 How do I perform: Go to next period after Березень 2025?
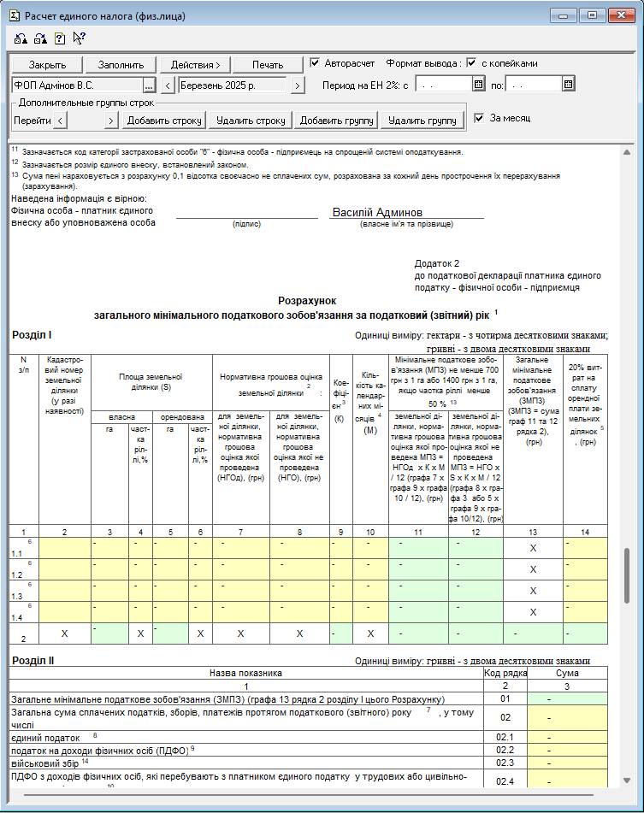click(297, 85)
